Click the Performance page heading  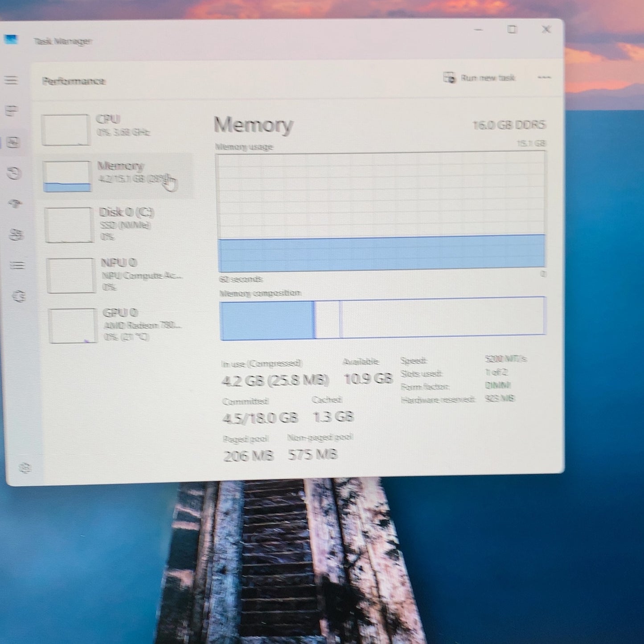pyautogui.click(x=74, y=81)
